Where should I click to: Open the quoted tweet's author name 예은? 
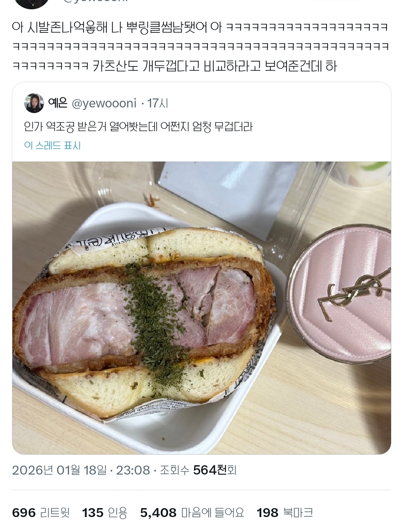tap(58, 103)
